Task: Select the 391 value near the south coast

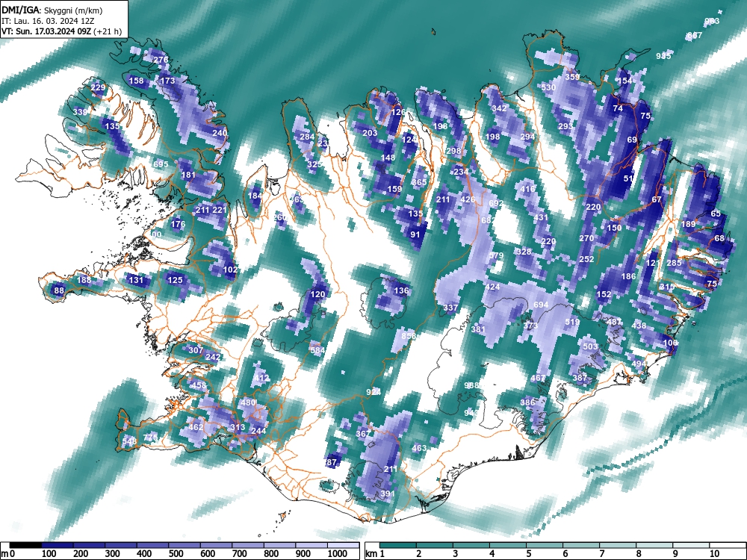Action: (387, 494)
